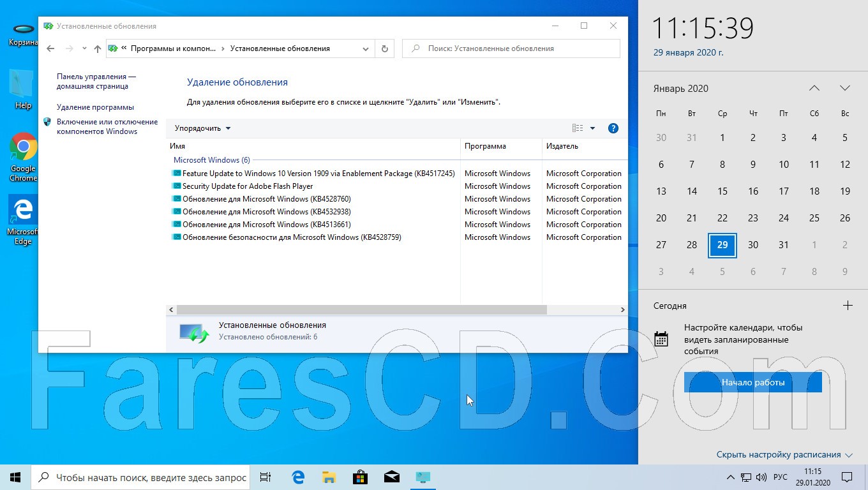Open the recent locations dropdown arrow

coord(84,48)
